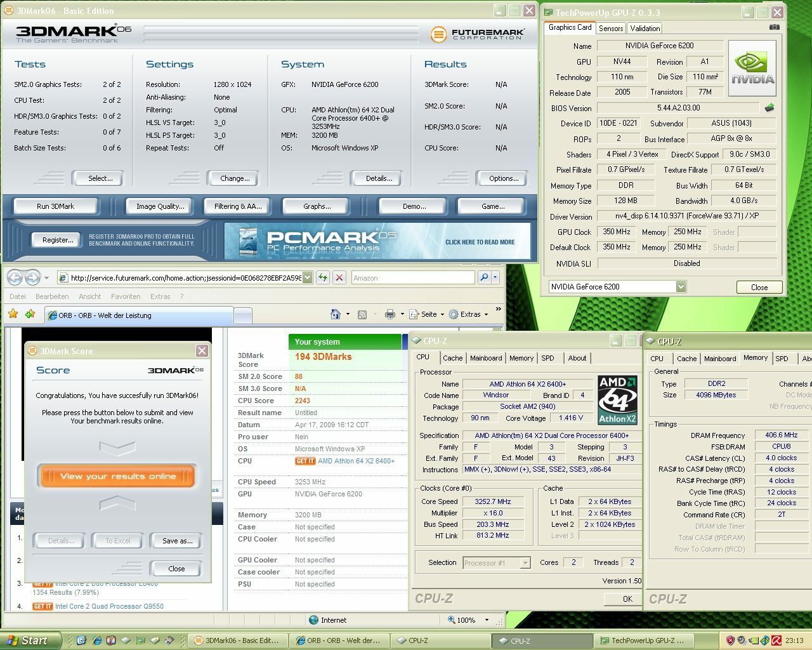The width and height of the screenshot is (812, 650).
Task: Click the AMD Athlon 64 X2 6400+ link
Action: tap(356, 461)
